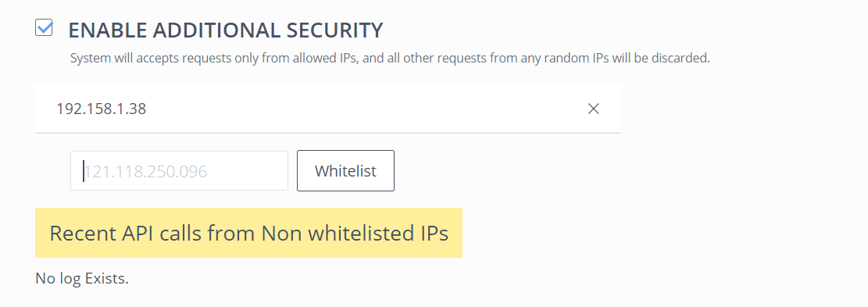Screen dimensions: 868x307
Task: Click the IP address input field
Action: click(x=179, y=171)
